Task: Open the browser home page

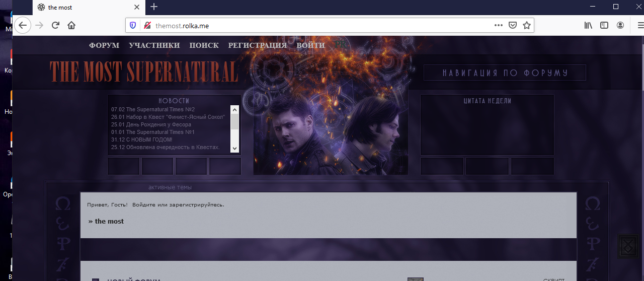Action: point(71,25)
